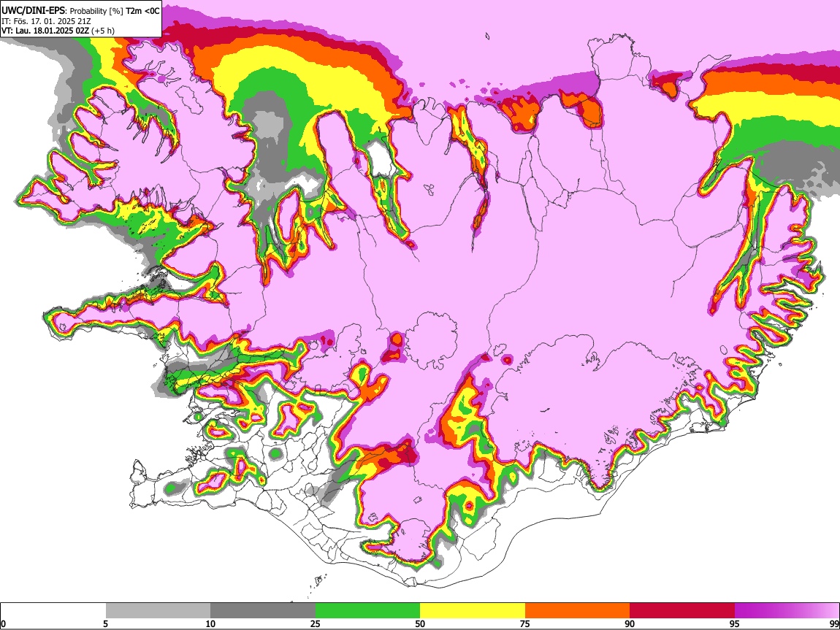The height and width of the screenshot is (630, 840).
Task: Click the '(+5 h)' forecast lead text
Action: pyautogui.click(x=103, y=31)
